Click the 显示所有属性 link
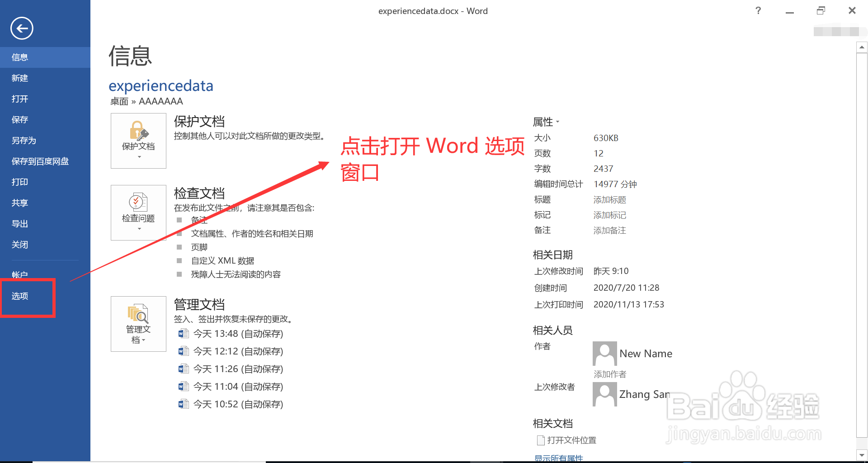Viewport: 868px width, 463px height. click(x=559, y=458)
